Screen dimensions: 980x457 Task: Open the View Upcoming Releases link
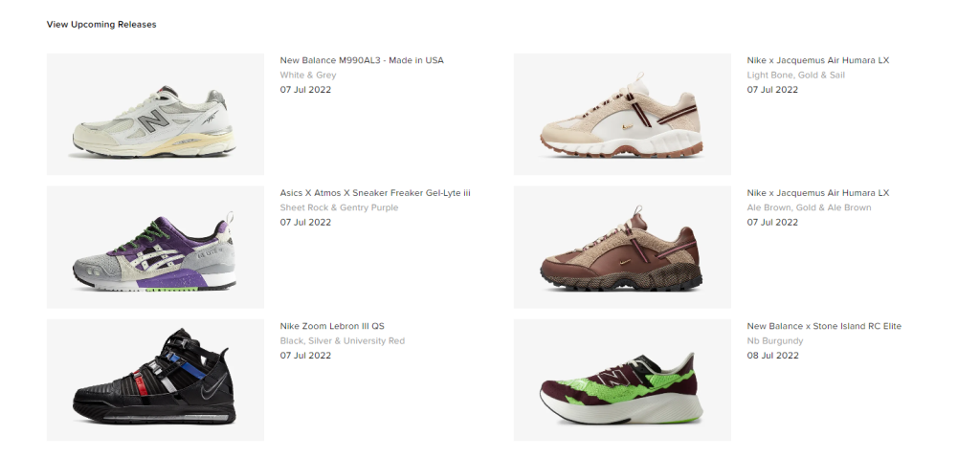point(101,24)
